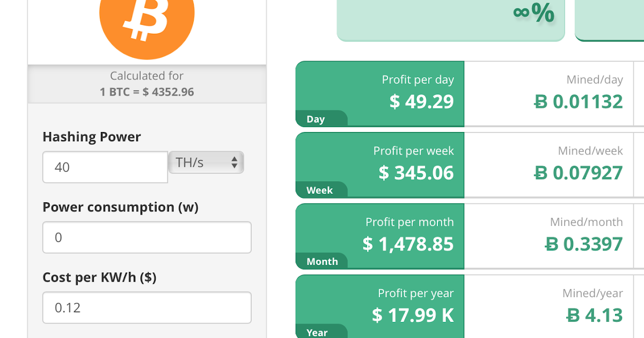Click the 1 BTC = $4352.96 rate text
644x338 pixels.
pos(147,92)
